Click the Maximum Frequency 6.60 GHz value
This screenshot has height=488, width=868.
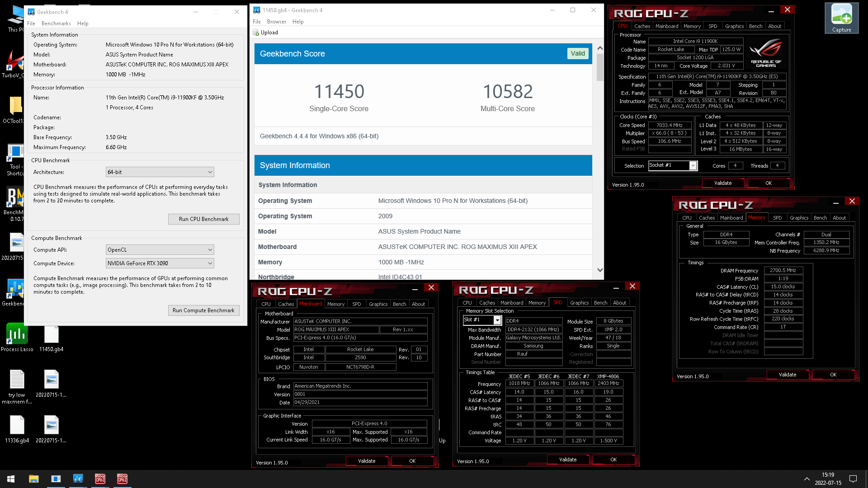click(x=116, y=147)
